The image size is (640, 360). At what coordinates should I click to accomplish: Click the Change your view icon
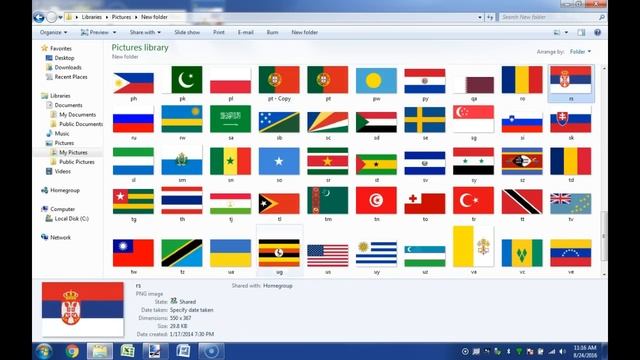557,32
